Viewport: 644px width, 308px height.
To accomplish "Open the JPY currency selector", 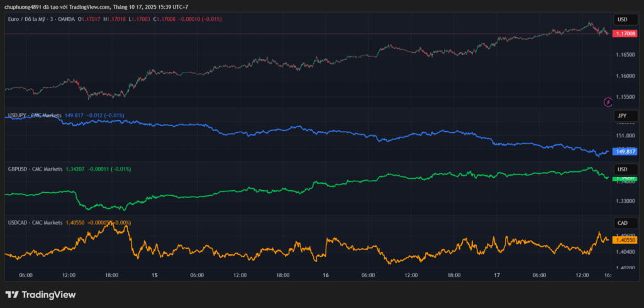I will [623, 116].
